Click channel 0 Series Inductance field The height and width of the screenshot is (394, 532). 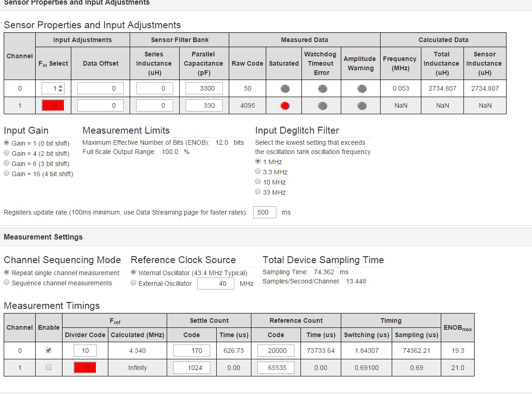[154, 88]
